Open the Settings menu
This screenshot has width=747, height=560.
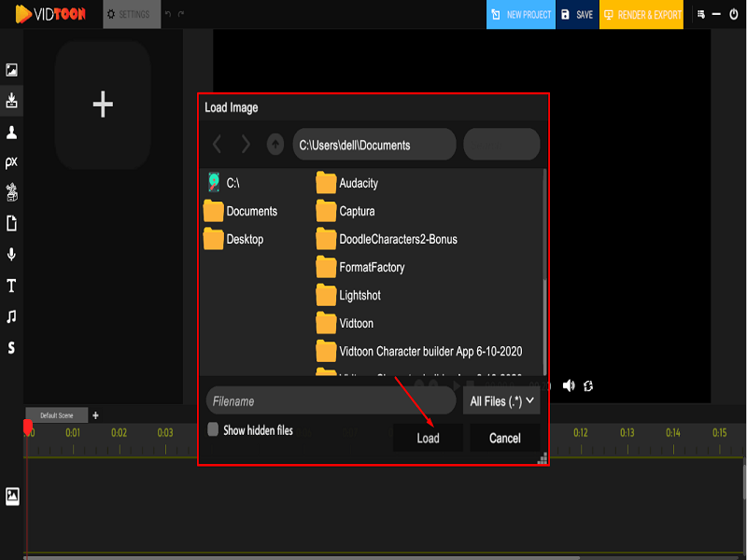coord(132,14)
